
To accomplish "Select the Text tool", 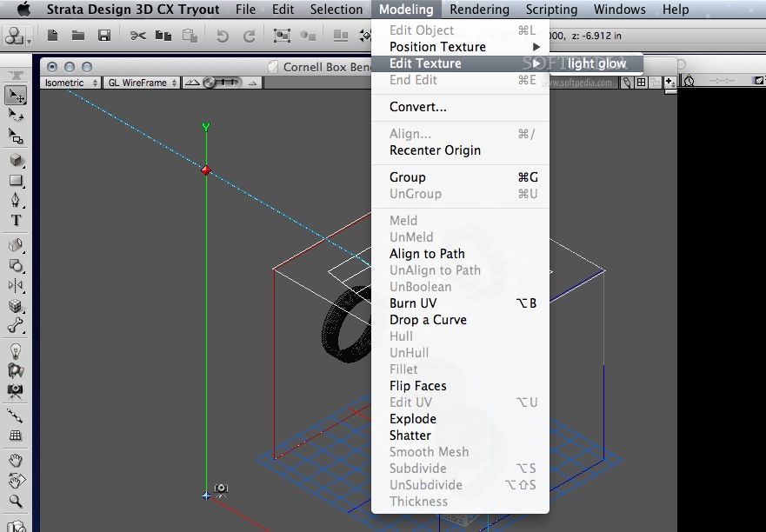I will pyautogui.click(x=17, y=220).
